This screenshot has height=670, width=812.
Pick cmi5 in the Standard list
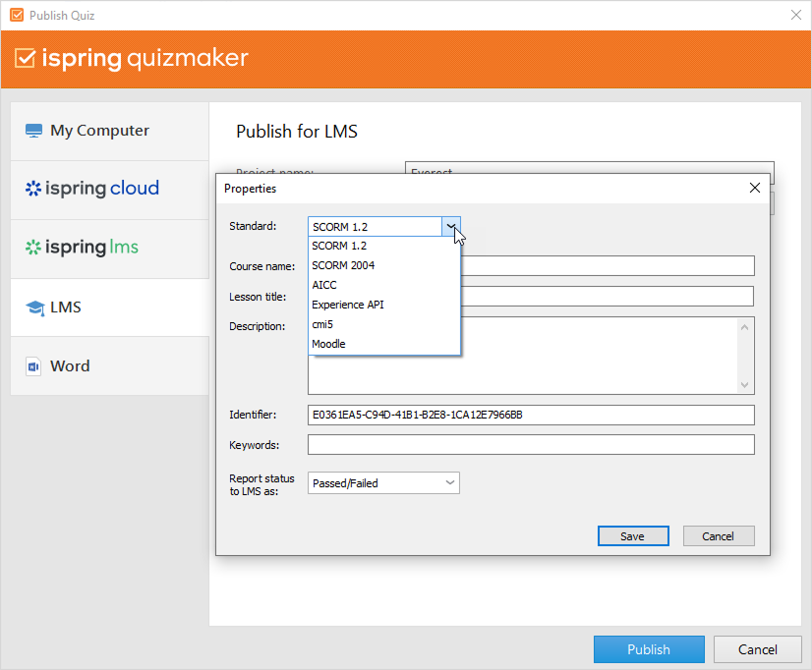coord(323,324)
